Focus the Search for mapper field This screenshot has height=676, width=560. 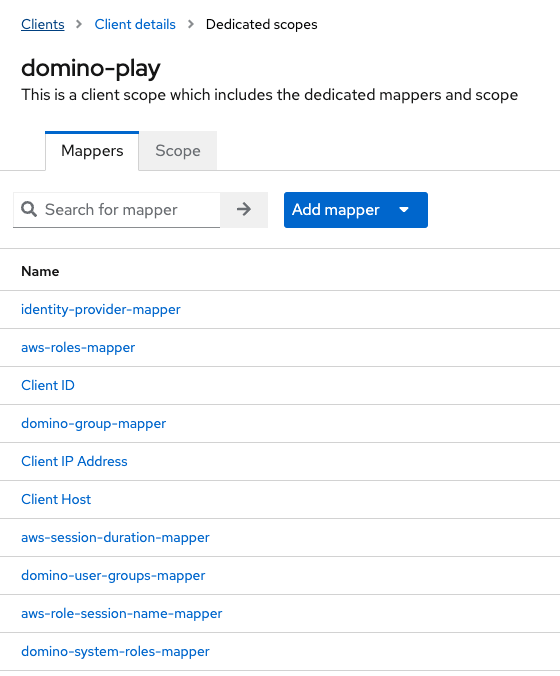click(116, 210)
